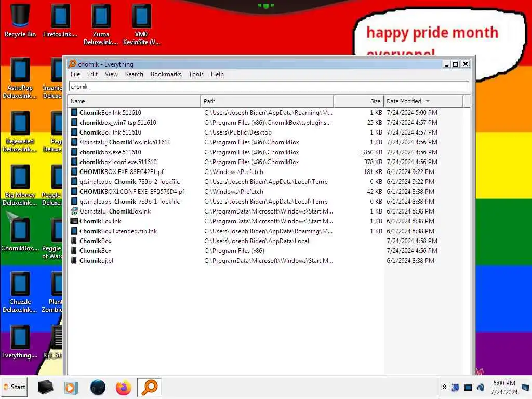Select qtsingleapp-Chomik-739b-2-lockfile icon
Viewport: 532px width, 399px height.
(x=74, y=181)
